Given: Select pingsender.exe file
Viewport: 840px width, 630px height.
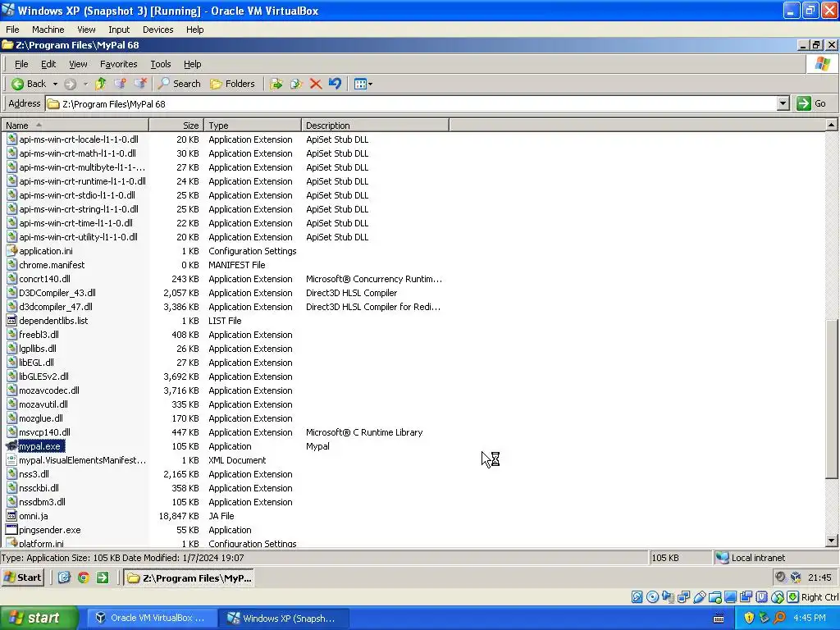Looking at the screenshot, I should (50, 530).
